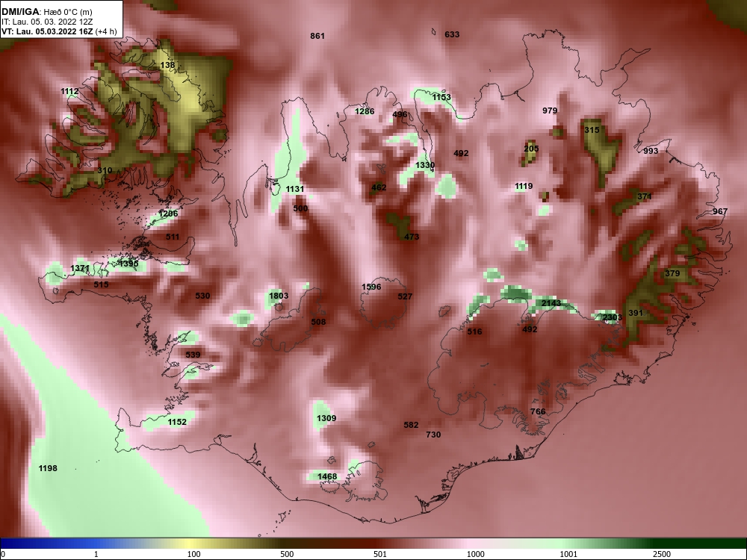Click the map value 462

click(379, 187)
